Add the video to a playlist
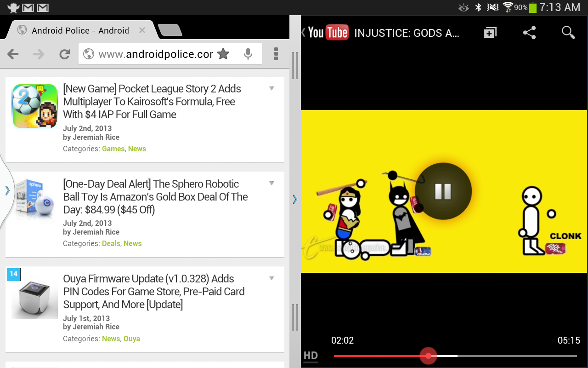 (x=490, y=32)
